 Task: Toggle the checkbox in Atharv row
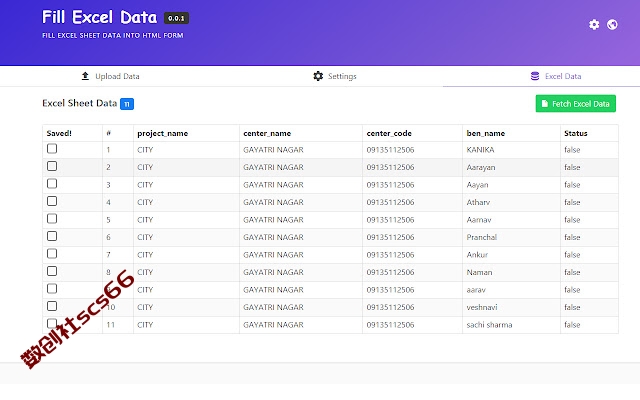tap(52, 201)
